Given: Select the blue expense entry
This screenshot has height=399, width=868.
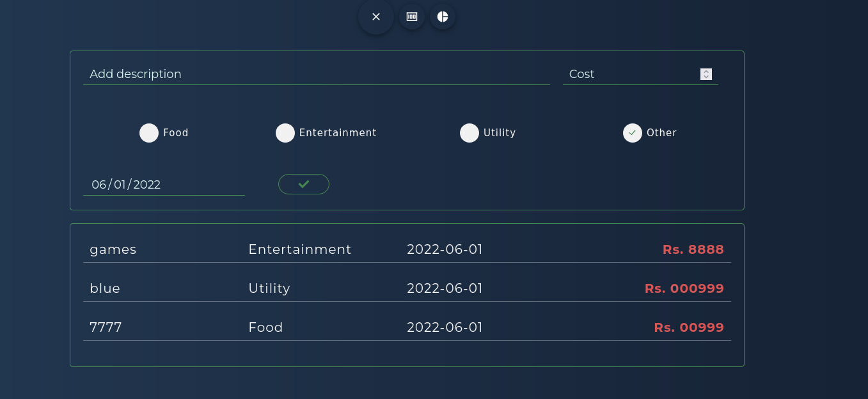Looking at the screenshot, I should click(x=104, y=288).
